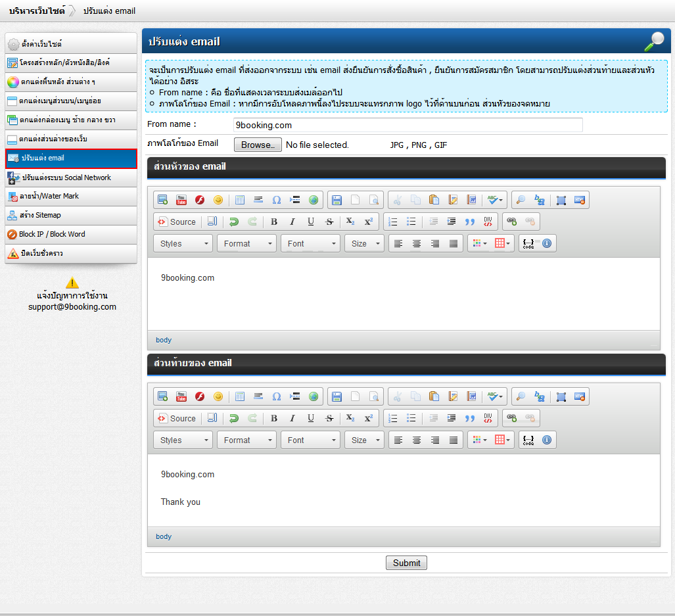This screenshot has height=616, width=675.
Task: Select ปรับแต่ง email sidebar item
Action: 71,158
